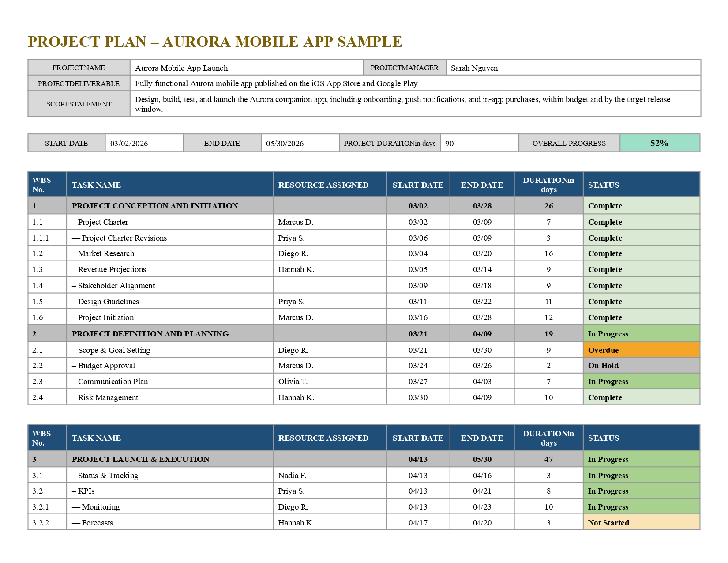Click end date '04/21' in KPIs row

point(482,491)
